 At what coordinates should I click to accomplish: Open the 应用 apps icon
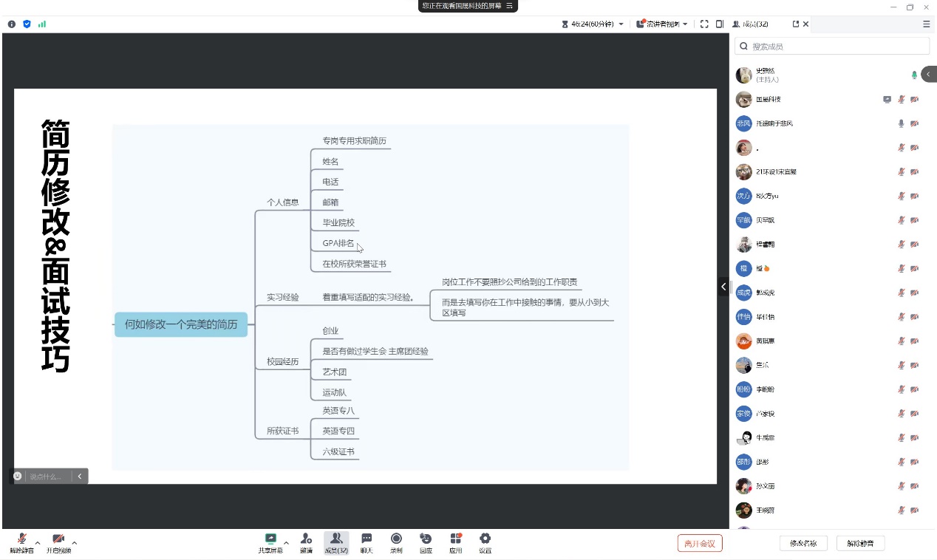coord(455,542)
